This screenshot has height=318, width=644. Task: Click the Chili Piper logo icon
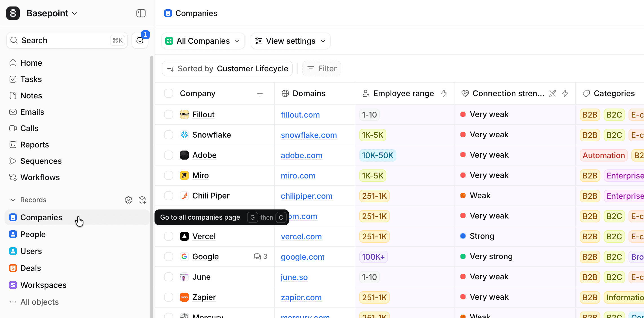pos(184,196)
